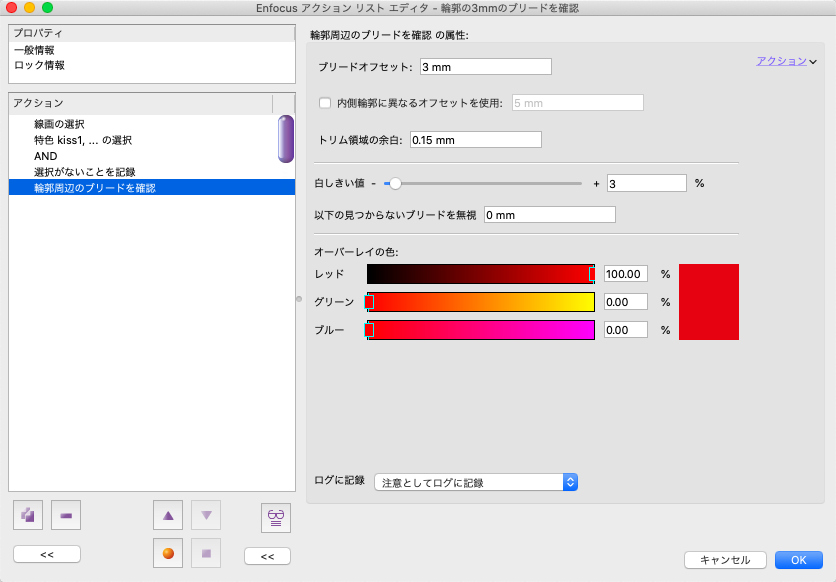Start recording with the orange circle button
Viewport: 836px width, 582px height.
[x=168, y=553]
